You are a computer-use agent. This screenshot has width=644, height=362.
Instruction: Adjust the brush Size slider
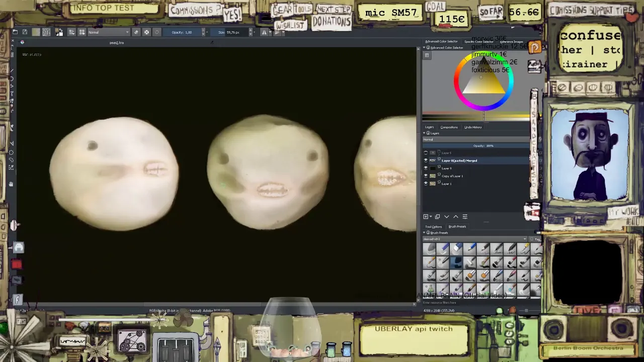click(230, 32)
